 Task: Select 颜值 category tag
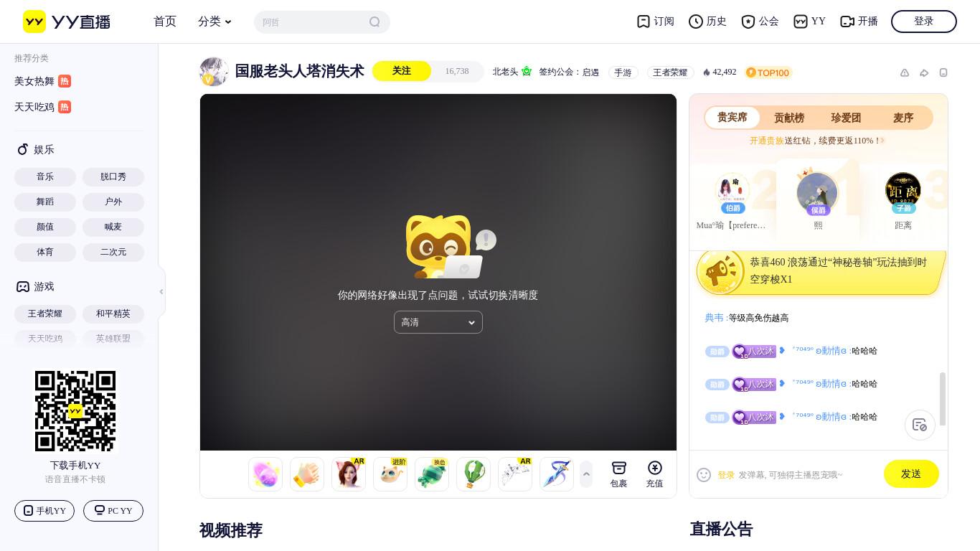pos(45,227)
